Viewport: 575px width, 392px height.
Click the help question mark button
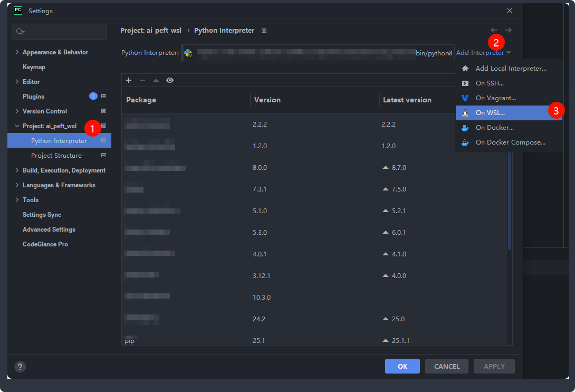point(20,367)
